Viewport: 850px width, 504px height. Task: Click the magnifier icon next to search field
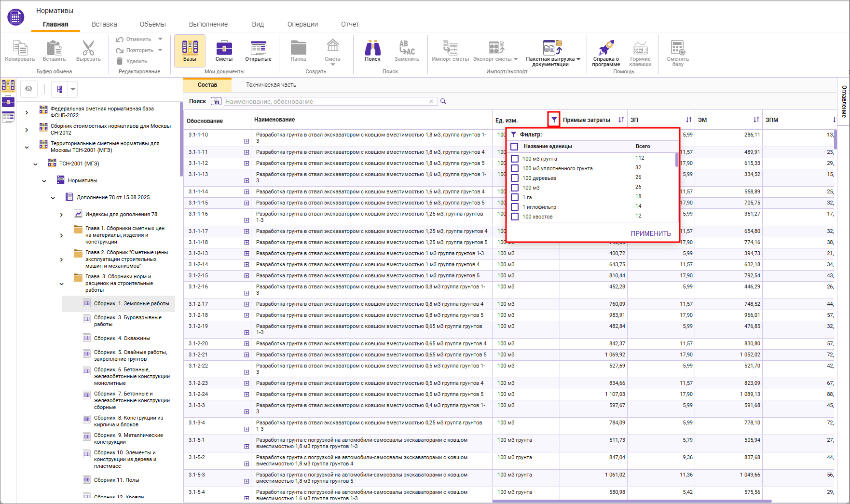coord(443,101)
